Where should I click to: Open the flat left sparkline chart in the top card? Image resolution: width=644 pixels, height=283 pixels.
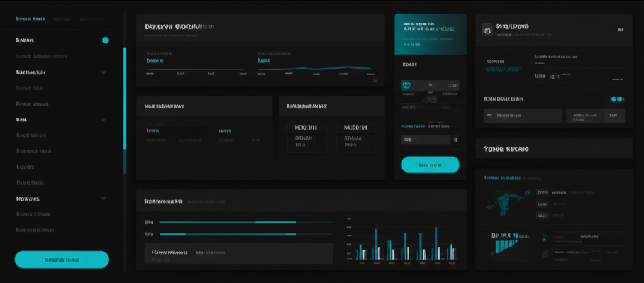click(x=196, y=69)
